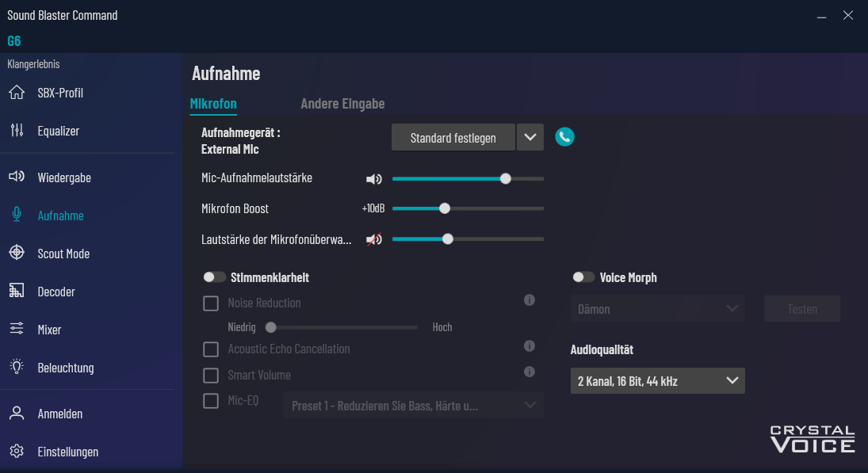Click the +10dB boost value
Viewport: 868px width, 473px height.
click(x=373, y=208)
